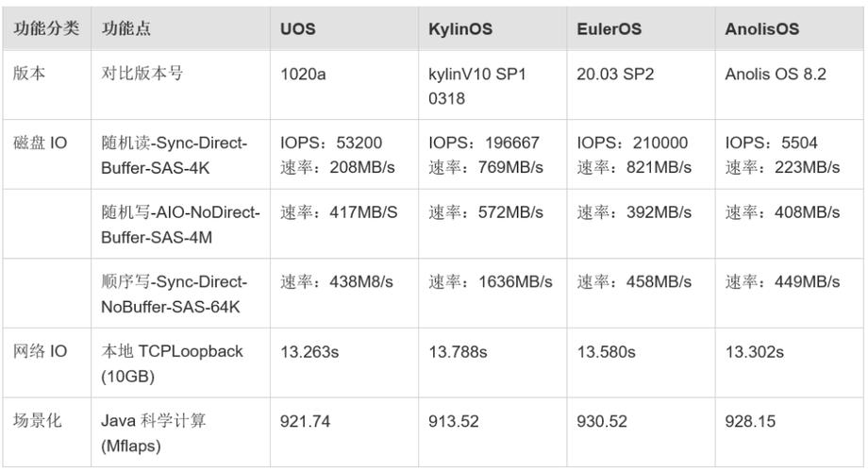This screenshot has height=472, width=868.
Task: Click the IOPS 210000 EulerOS cell
Action: [641, 154]
